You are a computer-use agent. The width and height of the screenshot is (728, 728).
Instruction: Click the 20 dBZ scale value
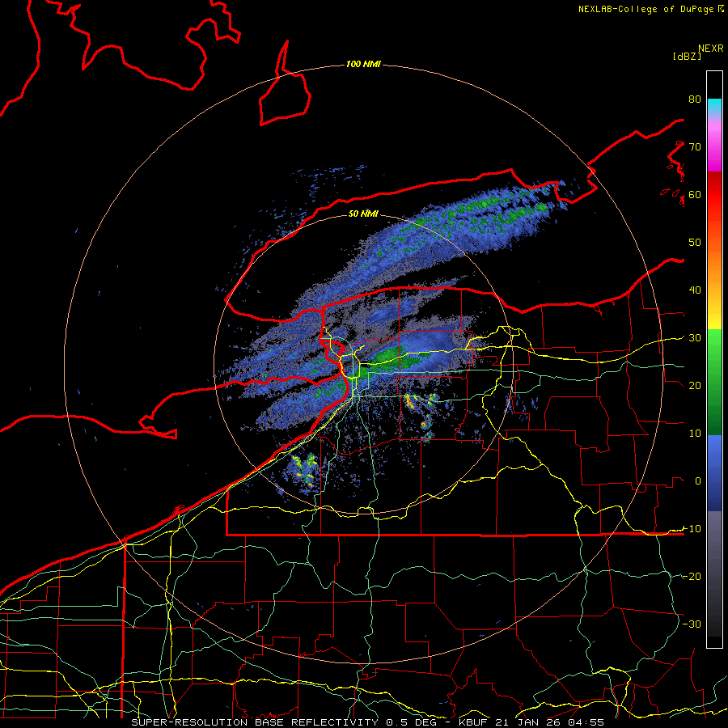(695, 385)
